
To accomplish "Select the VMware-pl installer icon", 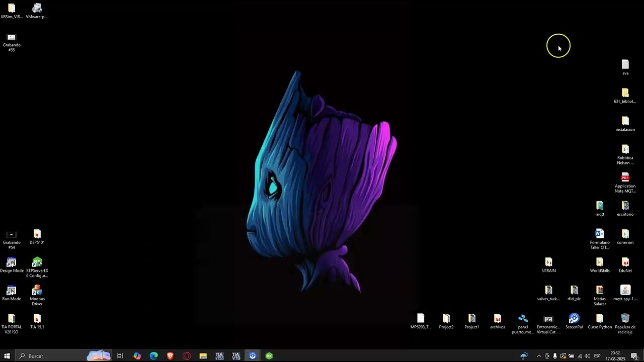I will (x=37, y=12).
